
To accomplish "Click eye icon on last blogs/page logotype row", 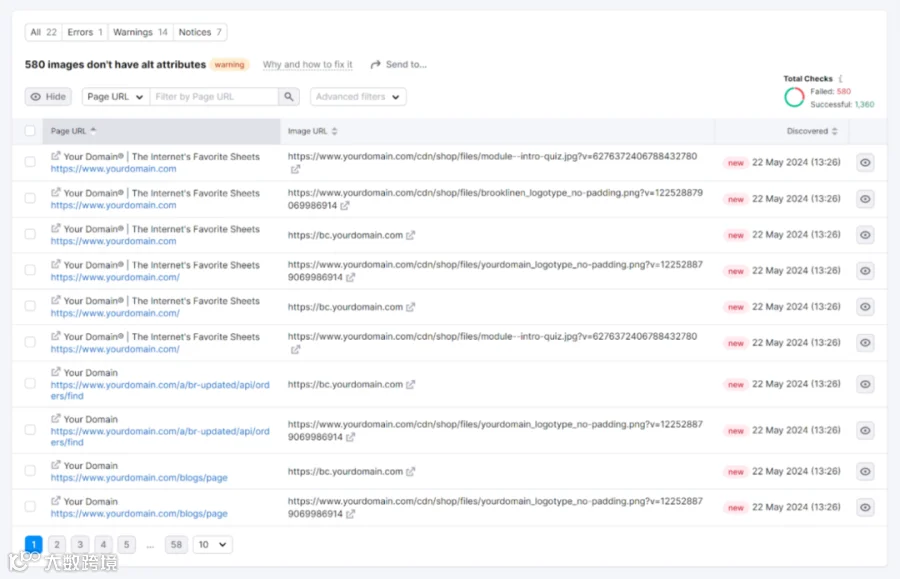I will pyautogui.click(x=865, y=507).
